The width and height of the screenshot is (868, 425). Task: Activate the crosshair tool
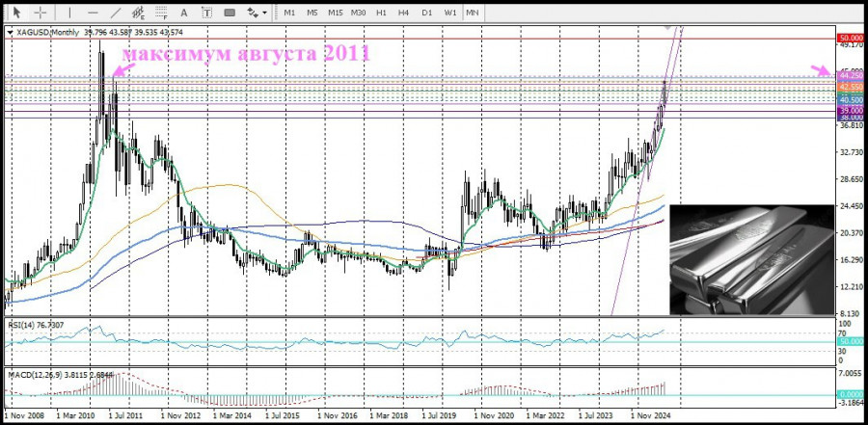41,13
